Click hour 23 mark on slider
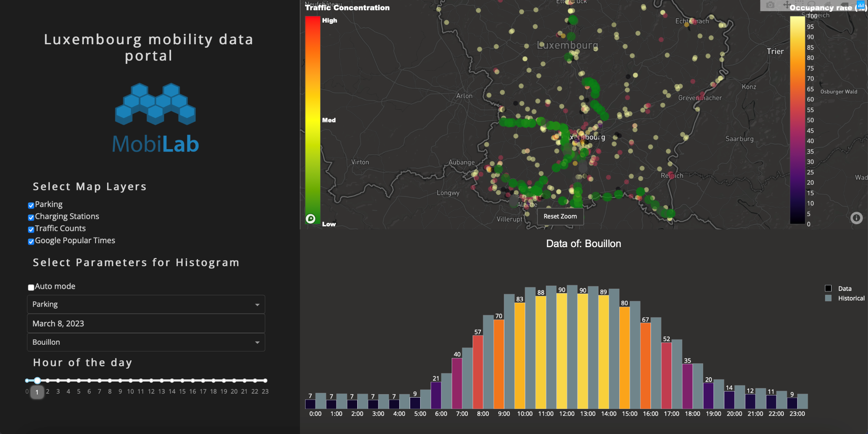Screen dimensions: 868x434 click(265, 381)
